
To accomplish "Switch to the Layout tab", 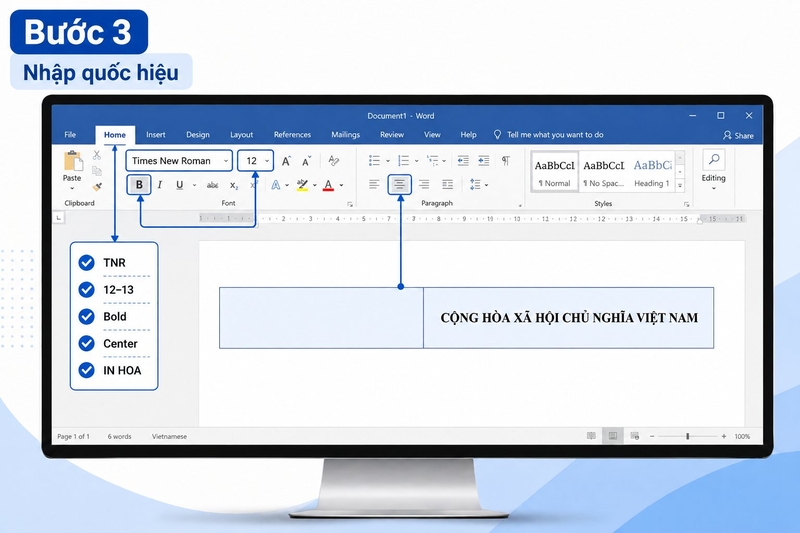I will click(241, 135).
